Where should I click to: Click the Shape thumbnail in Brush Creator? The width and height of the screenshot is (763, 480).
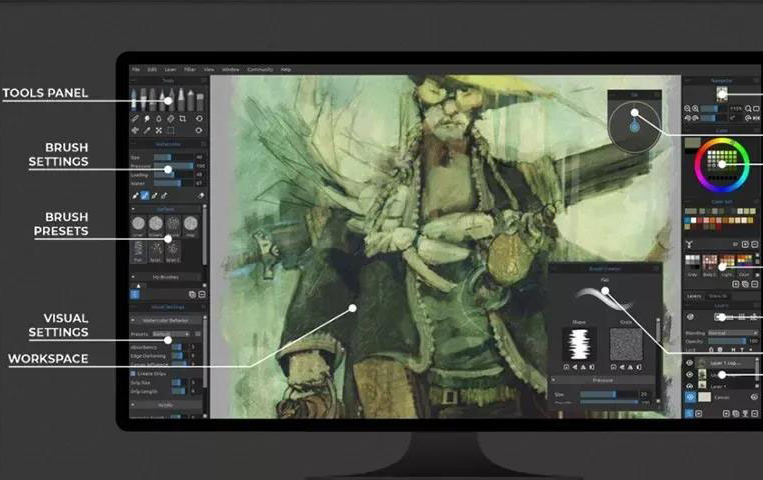579,344
